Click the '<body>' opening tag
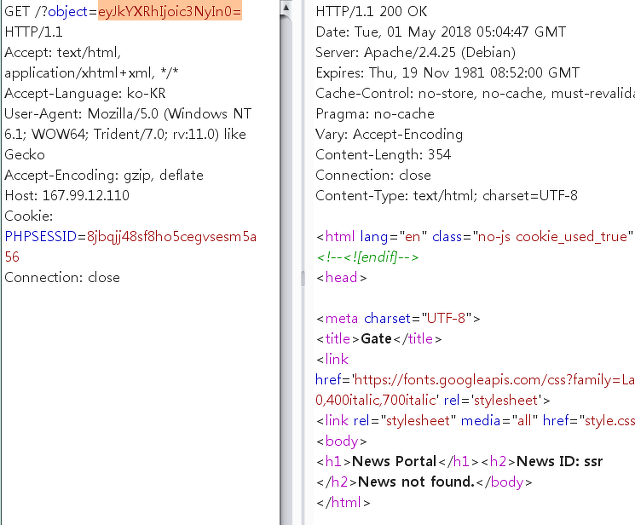The width and height of the screenshot is (635, 525). 341,441
